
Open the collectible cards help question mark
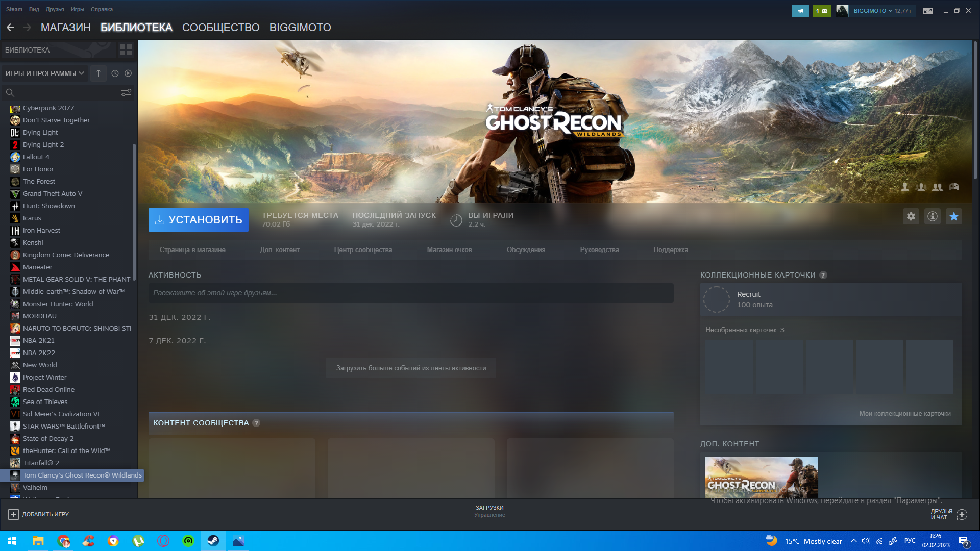tap(823, 275)
